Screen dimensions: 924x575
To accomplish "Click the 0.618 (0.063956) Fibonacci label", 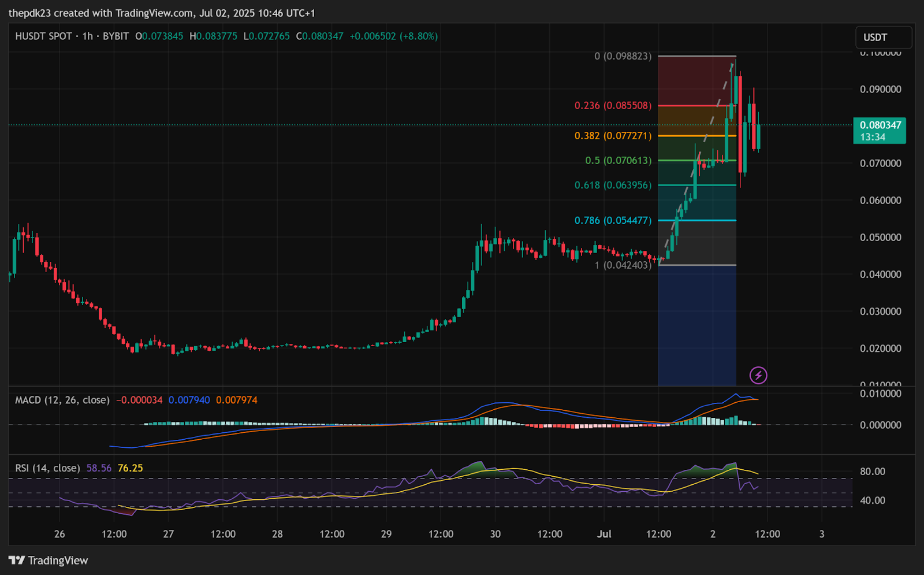I will 613,185.
